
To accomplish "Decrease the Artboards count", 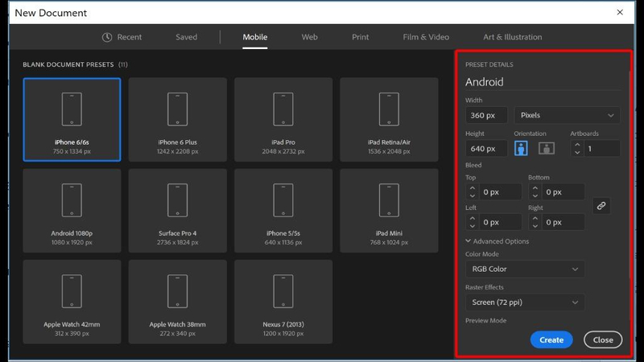I will (577, 152).
